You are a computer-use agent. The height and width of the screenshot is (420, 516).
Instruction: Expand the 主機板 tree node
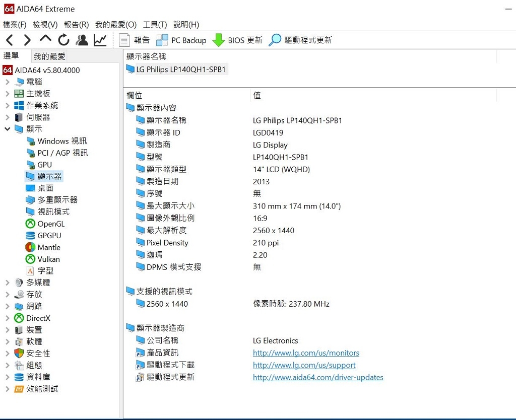[x=8, y=94]
